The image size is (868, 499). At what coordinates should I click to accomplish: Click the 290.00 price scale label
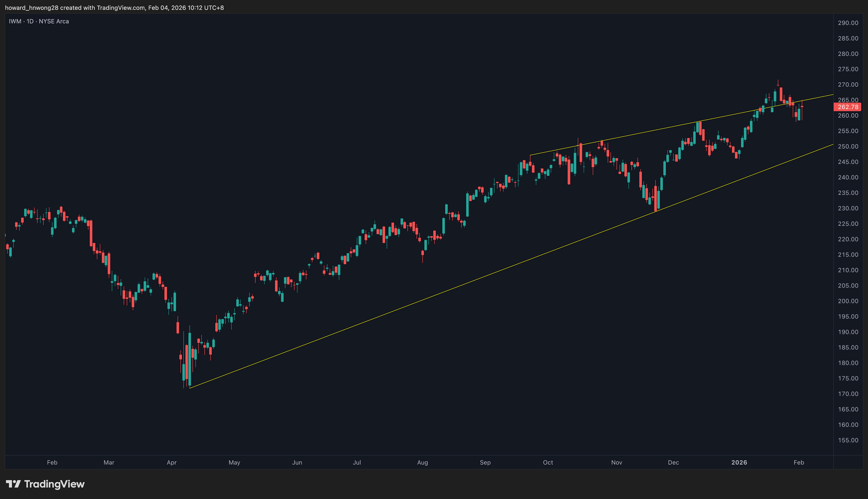pyautogui.click(x=848, y=23)
